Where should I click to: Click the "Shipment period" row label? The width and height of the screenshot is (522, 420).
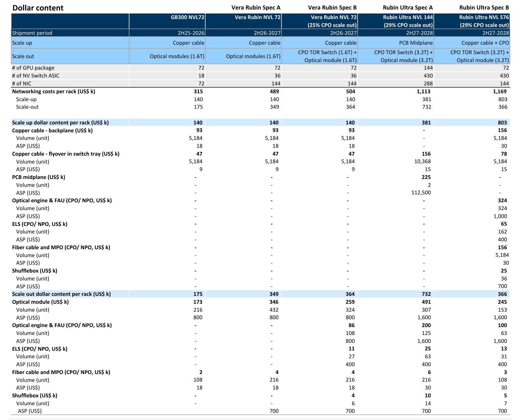pyautogui.click(x=32, y=33)
